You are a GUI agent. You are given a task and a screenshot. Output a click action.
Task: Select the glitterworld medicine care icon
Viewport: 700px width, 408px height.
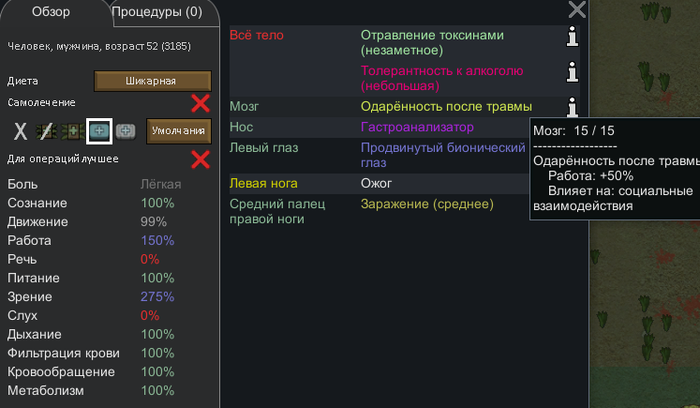pyautogui.click(x=126, y=130)
